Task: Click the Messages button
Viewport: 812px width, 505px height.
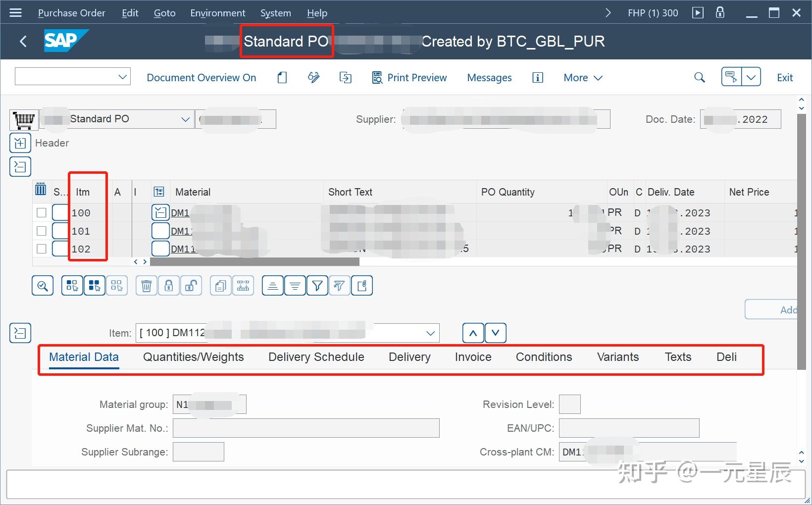Action: click(x=489, y=77)
